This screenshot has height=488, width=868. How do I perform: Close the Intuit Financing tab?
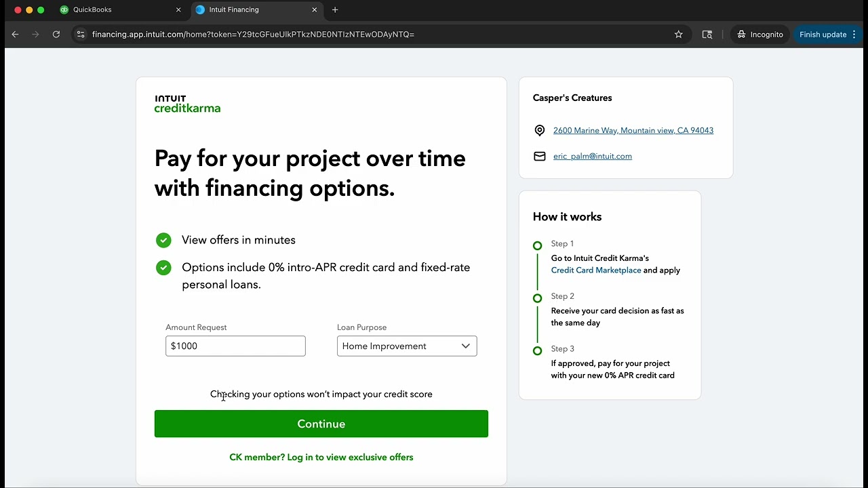point(315,10)
